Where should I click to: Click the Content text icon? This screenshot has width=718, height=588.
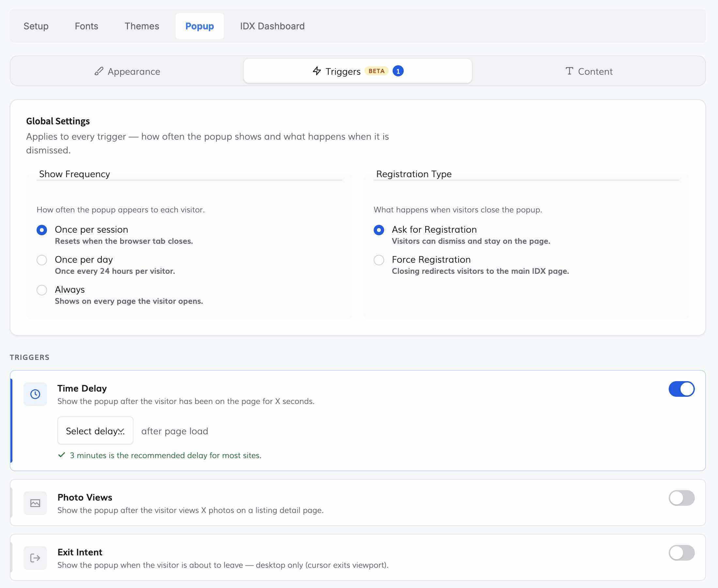tap(569, 71)
